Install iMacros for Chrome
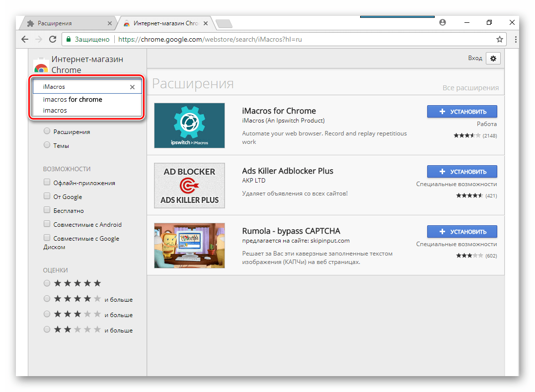535x392 pixels. coord(462,112)
